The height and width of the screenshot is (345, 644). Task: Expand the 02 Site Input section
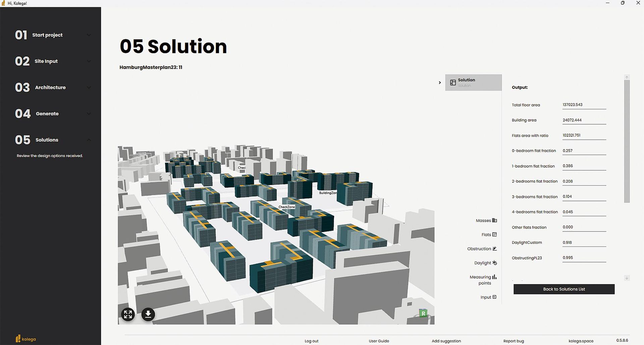coord(89,61)
